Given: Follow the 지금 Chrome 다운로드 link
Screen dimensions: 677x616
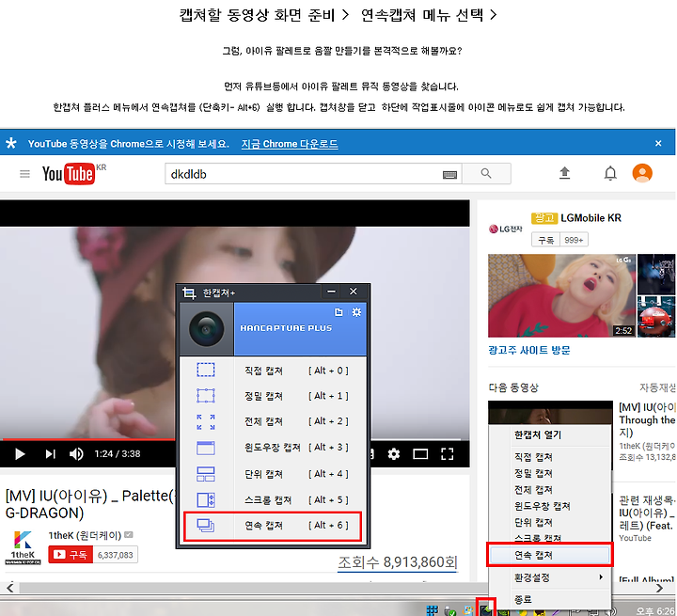Looking at the screenshot, I should (290, 144).
